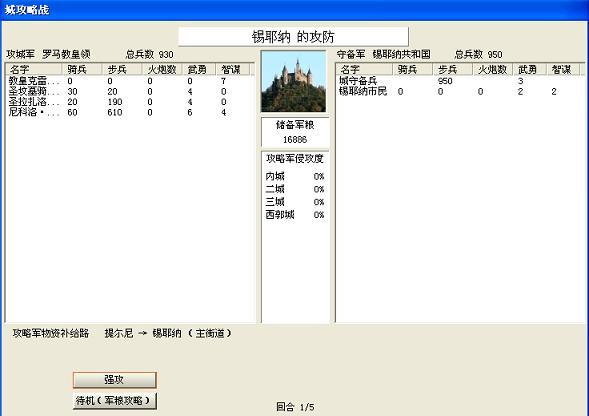Sort attackers by 名字 column header

[34, 70]
